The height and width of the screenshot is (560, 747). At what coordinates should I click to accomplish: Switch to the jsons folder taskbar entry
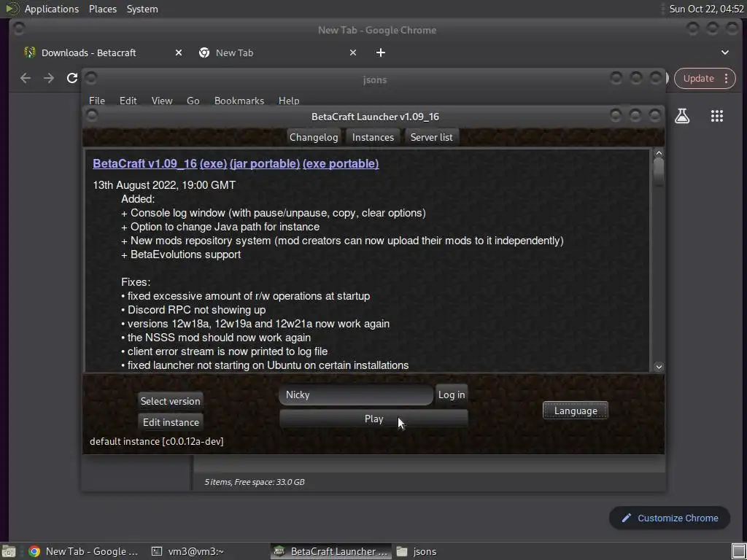[417, 551]
